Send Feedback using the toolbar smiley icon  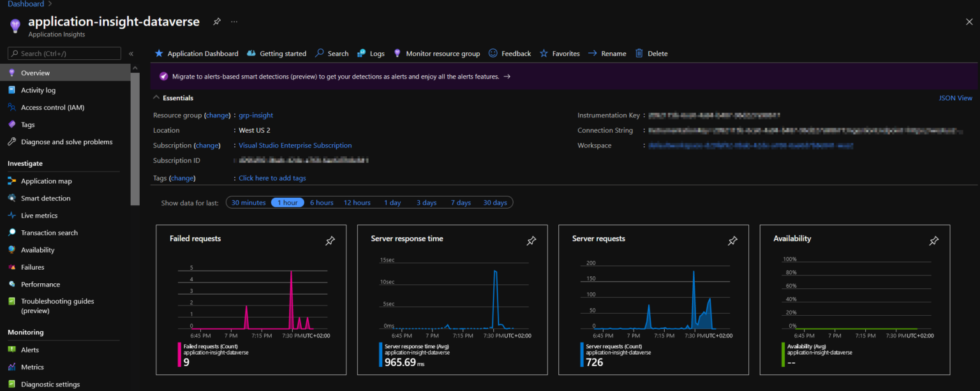pos(515,53)
